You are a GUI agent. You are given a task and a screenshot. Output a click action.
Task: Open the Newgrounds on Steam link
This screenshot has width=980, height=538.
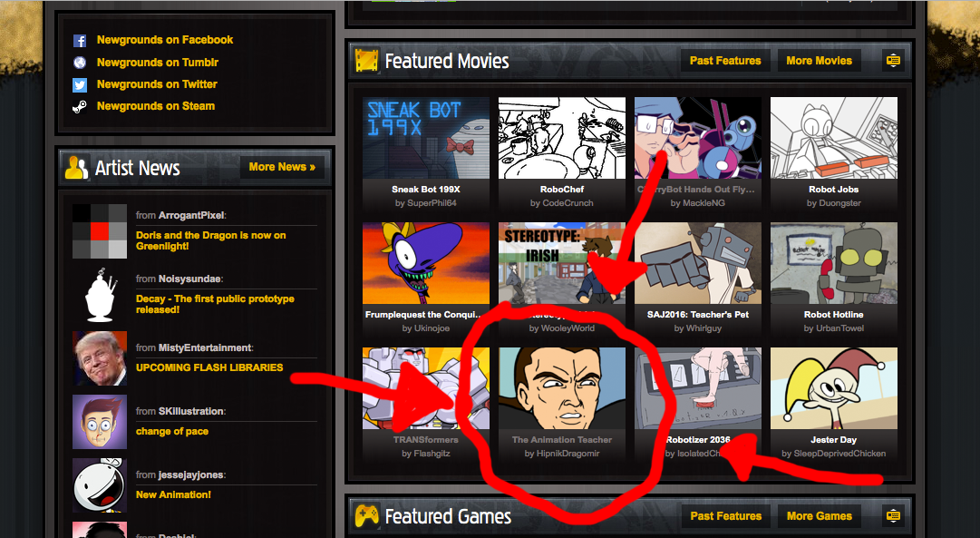point(156,106)
